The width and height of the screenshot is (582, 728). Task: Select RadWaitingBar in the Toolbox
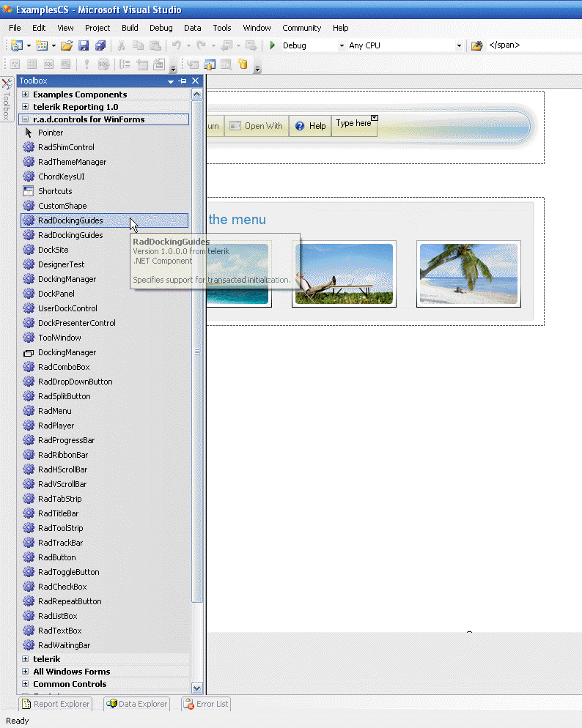104,645
